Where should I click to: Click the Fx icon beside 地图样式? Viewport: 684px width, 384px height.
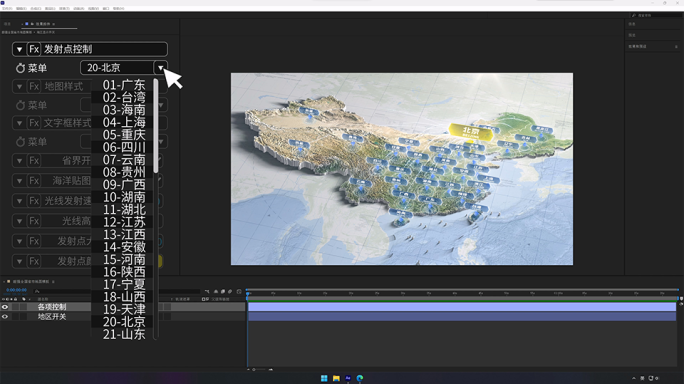(x=34, y=86)
